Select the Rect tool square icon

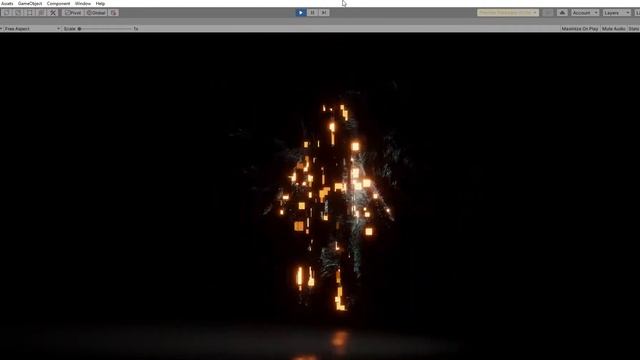[x=29, y=13]
